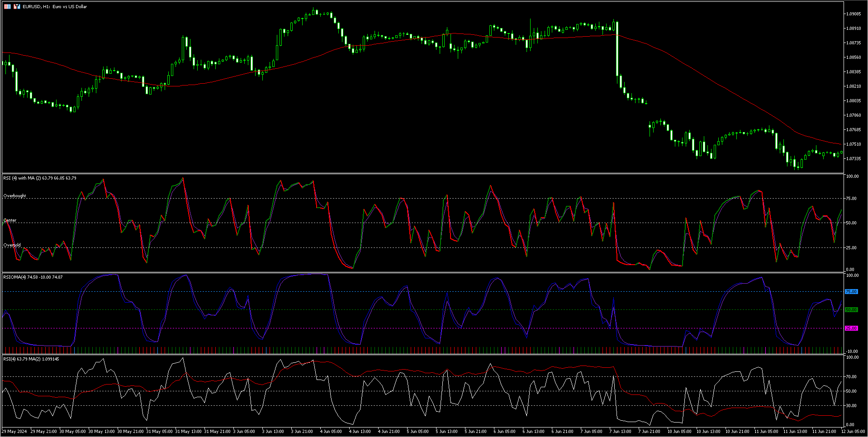Click the '10 Jun 05:00' time axis label
The height and width of the screenshot is (437, 868).
coord(679,432)
